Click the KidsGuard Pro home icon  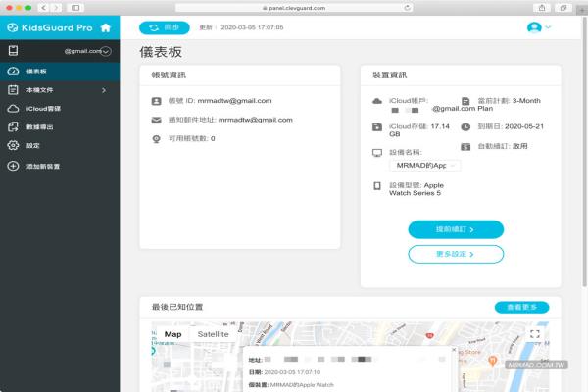(x=106, y=27)
